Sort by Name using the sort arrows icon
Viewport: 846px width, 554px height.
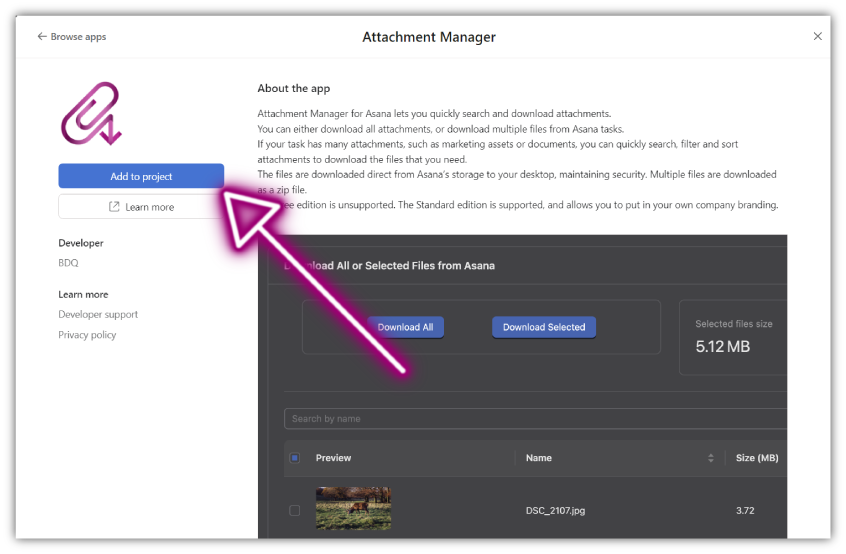(711, 458)
